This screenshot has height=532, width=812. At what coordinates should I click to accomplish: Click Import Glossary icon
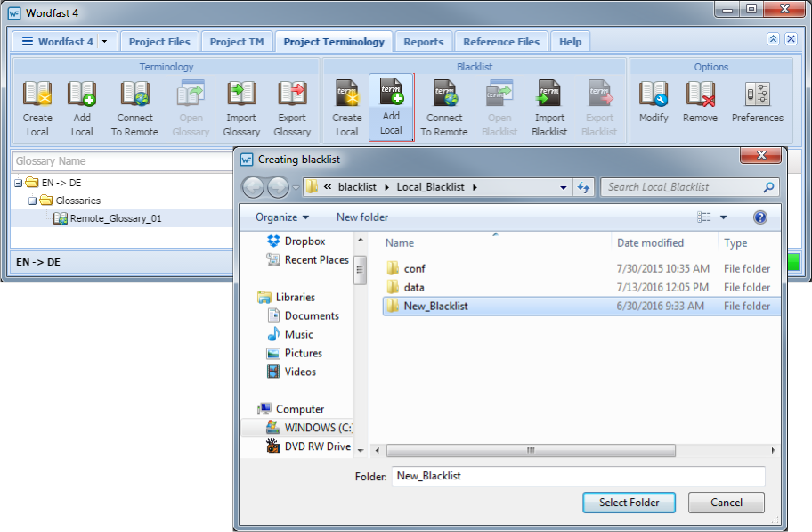[x=241, y=95]
